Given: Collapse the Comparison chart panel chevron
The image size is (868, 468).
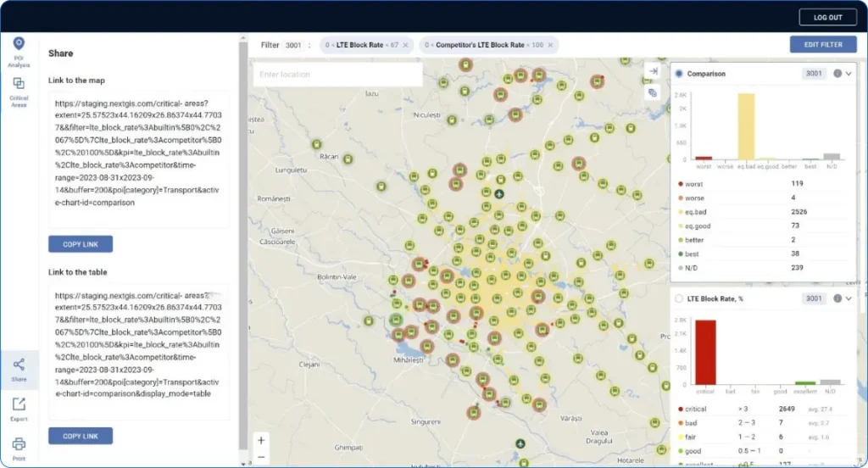Looking at the screenshot, I should [x=849, y=74].
